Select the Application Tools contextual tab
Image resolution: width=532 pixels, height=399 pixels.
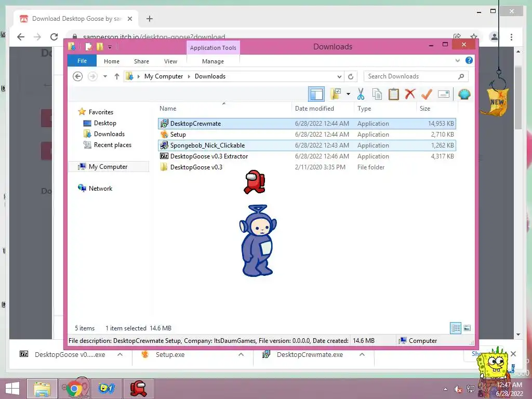213,48
